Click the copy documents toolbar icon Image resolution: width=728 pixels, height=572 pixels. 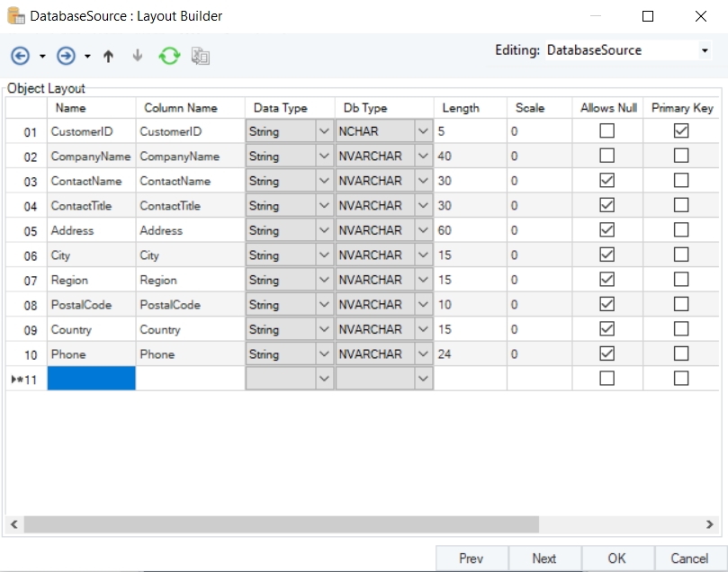pos(200,56)
